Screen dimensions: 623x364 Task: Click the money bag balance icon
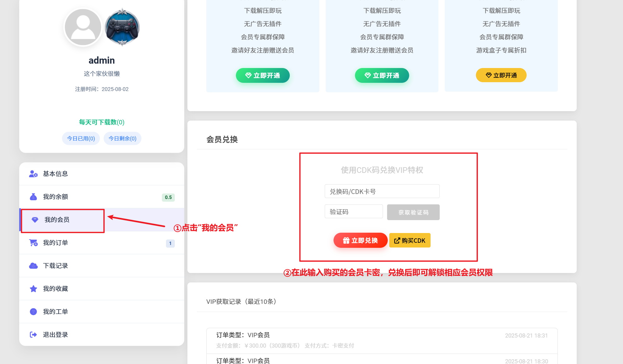click(x=33, y=197)
